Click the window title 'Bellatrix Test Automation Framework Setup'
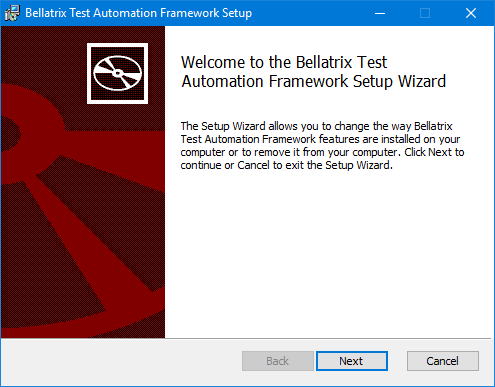Image resolution: width=495 pixels, height=387 pixels. pyautogui.click(x=139, y=13)
